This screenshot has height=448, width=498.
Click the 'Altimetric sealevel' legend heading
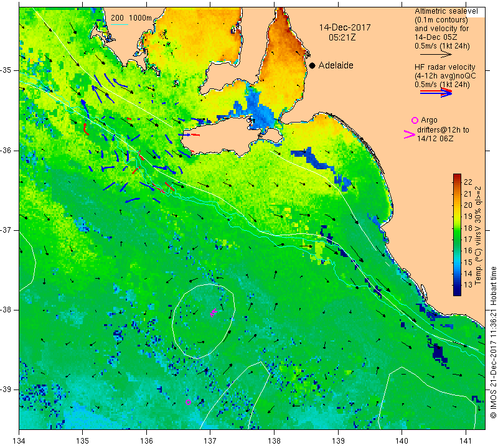(446, 11)
